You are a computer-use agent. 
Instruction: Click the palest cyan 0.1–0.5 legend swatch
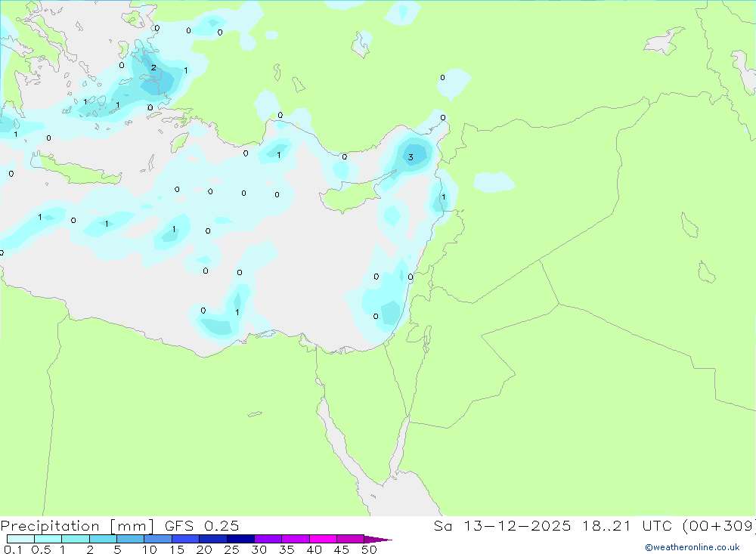(20, 539)
